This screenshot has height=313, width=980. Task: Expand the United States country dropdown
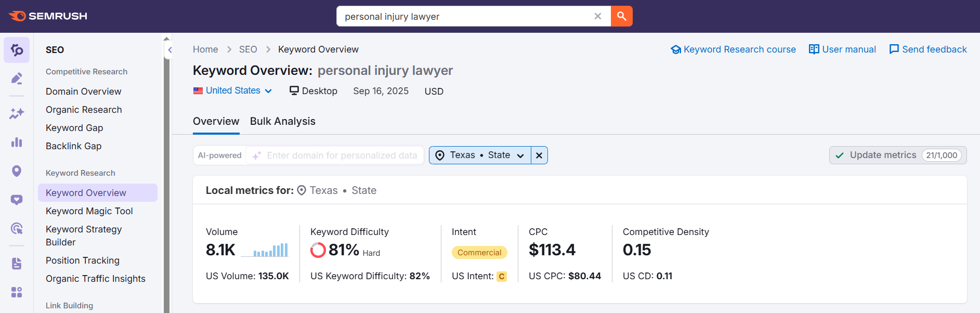pos(233,90)
